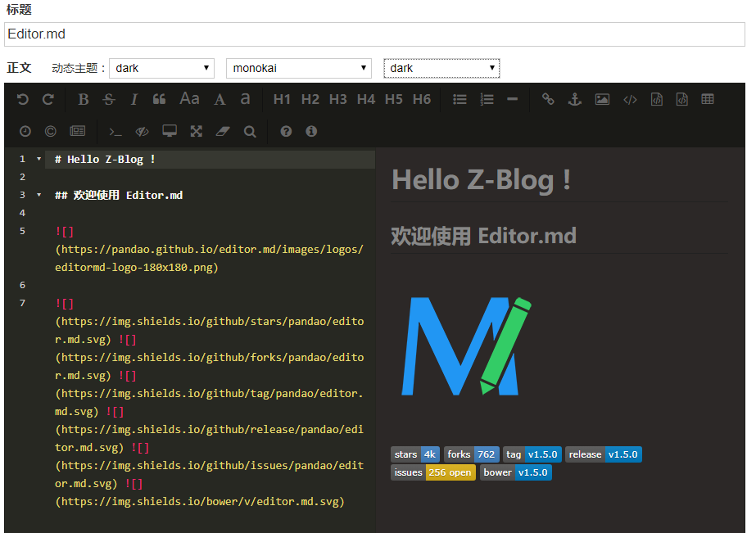Open the monokai editor theme dropdown
The height and width of the screenshot is (533, 756).
click(x=299, y=68)
